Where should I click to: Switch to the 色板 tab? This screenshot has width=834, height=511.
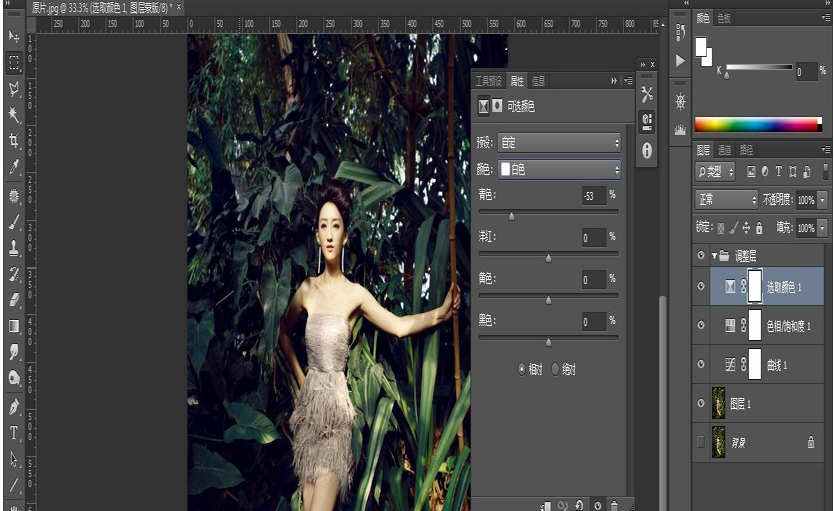click(724, 18)
